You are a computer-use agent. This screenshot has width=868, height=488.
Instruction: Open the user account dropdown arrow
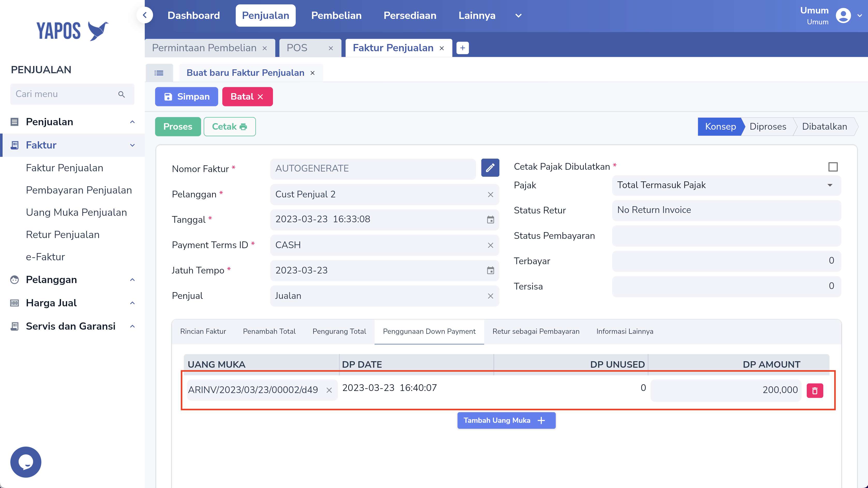[x=859, y=16]
